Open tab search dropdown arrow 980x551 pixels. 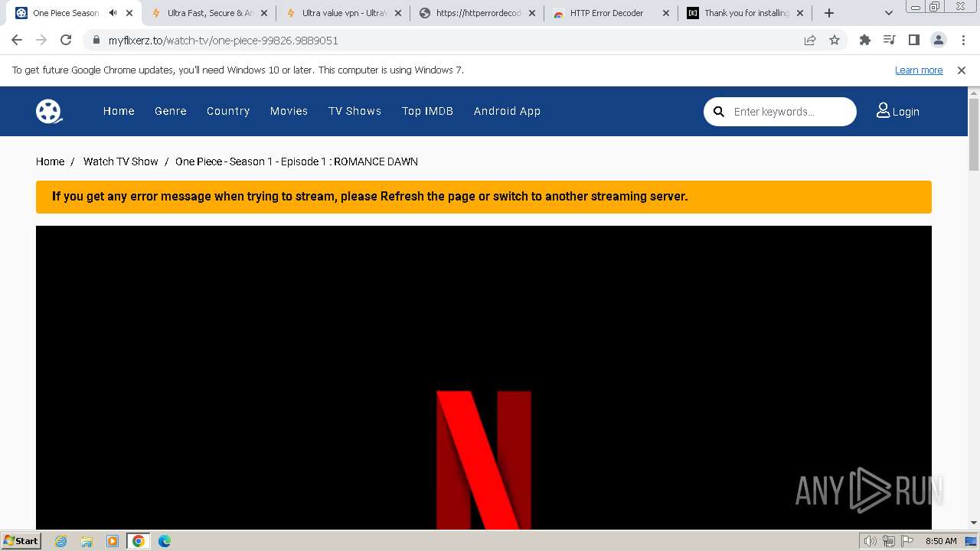click(889, 13)
